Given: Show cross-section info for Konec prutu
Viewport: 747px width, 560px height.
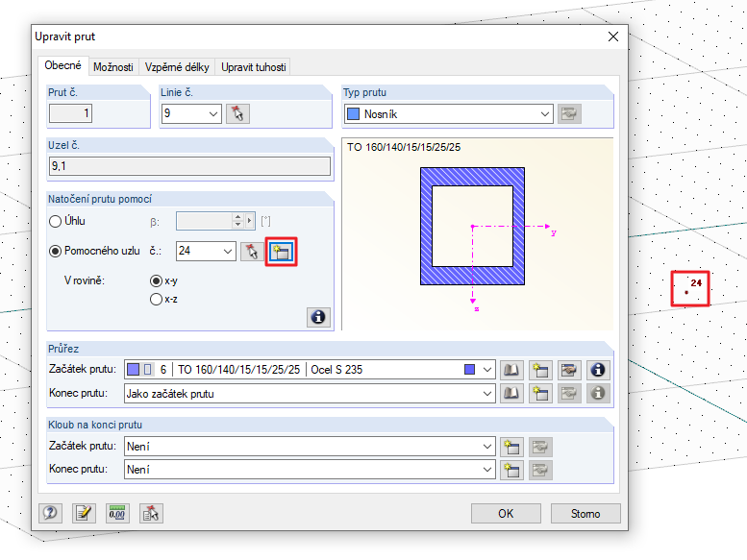Looking at the screenshot, I should click(598, 393).
